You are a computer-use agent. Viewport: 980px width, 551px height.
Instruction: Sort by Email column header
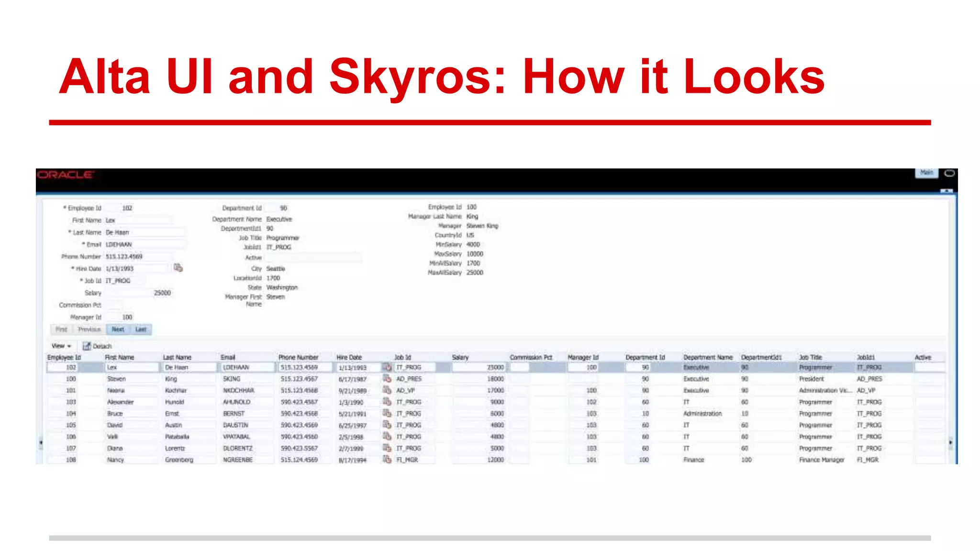coord(228,357)
